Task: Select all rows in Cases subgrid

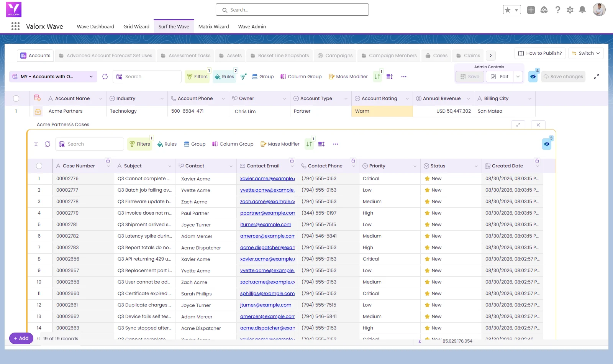Action: (x=39, y=166)
